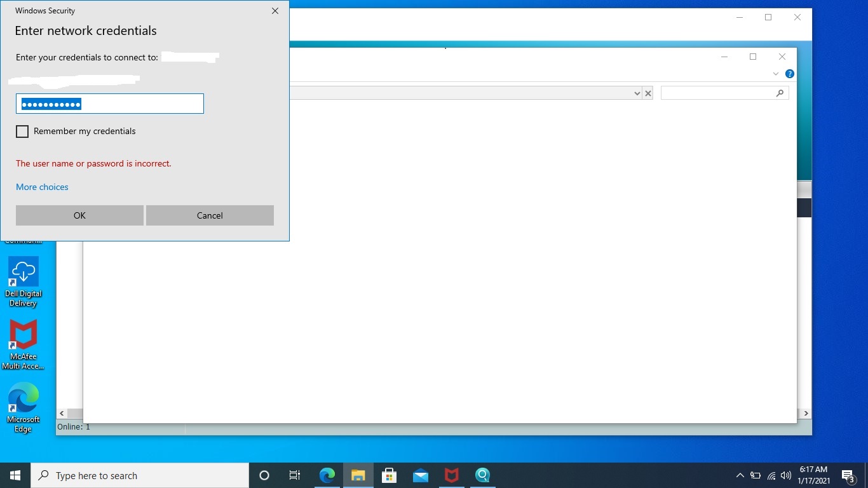Open Microsoft Store from the taskbar
The image size is (868, 488).
coord(389,475)
